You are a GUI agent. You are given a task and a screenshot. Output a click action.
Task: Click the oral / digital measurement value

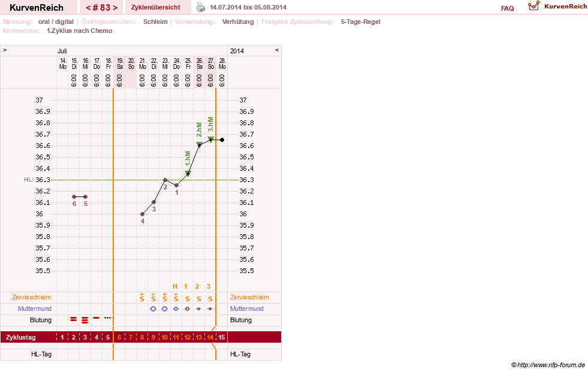[x=56, y=22]
